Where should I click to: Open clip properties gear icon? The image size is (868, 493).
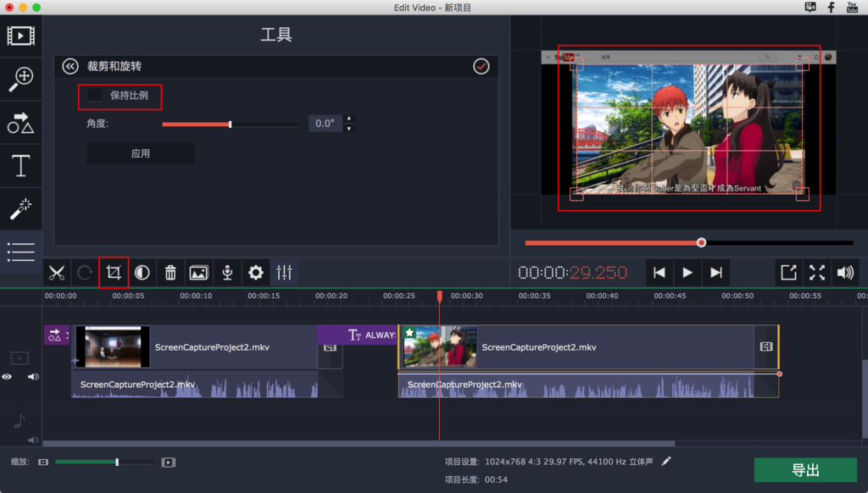(x=255, y=273)
